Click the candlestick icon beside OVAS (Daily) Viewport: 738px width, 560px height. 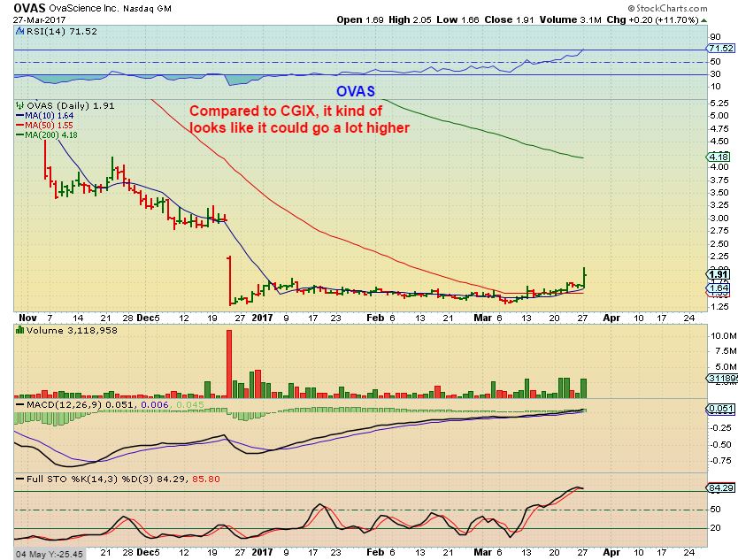(x=19, y=105)
